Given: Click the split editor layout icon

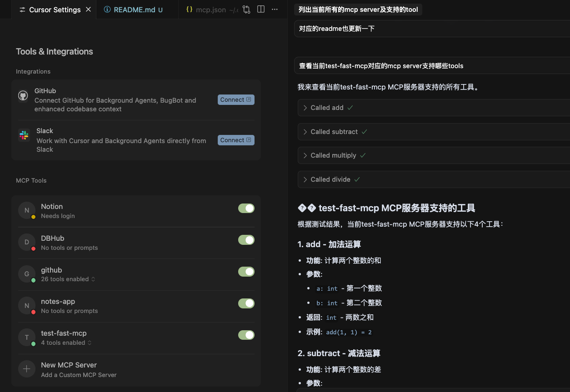Looking at the screenshot, I should [x=261, y=10].
